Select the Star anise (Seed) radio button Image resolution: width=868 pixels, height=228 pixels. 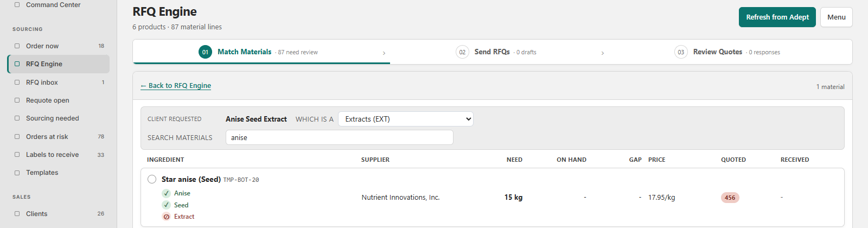[152, 179]
